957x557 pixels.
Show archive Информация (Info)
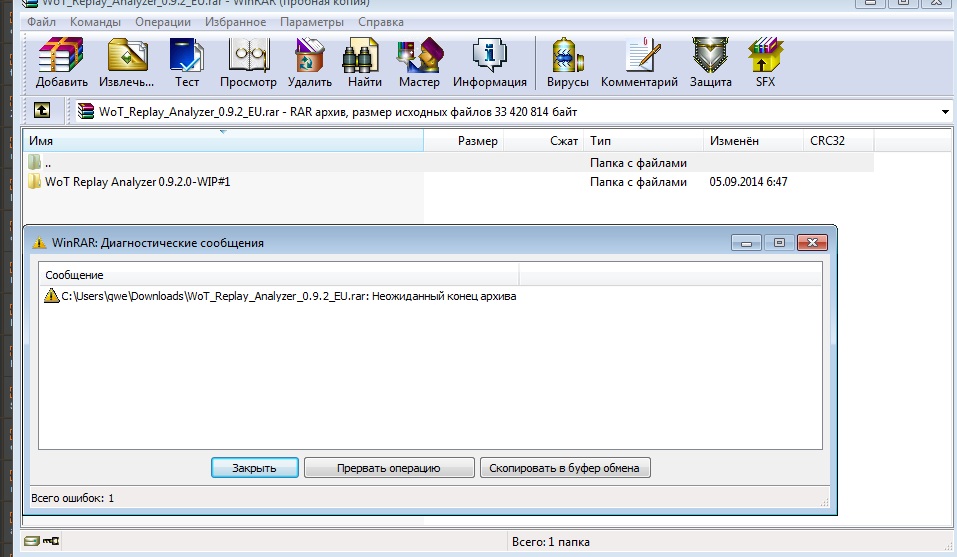(x=489, y=62)
